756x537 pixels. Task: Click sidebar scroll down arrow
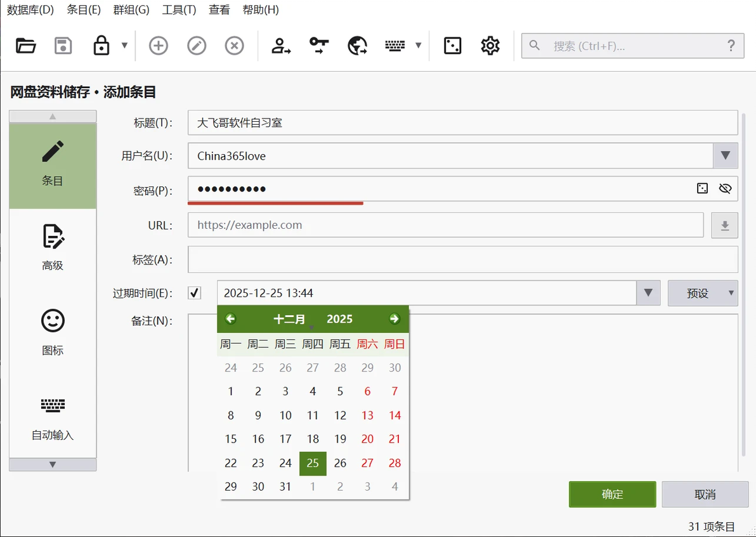(53, 465)
